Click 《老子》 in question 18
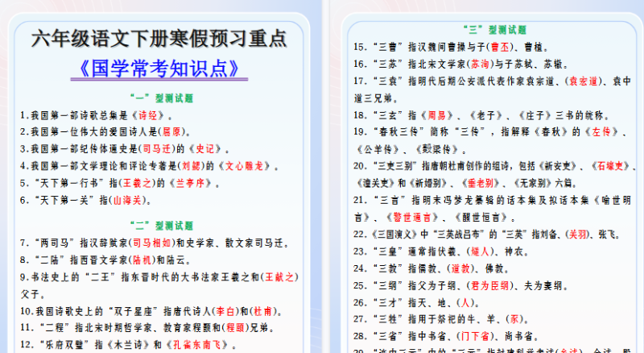 (x=486, y=115)
